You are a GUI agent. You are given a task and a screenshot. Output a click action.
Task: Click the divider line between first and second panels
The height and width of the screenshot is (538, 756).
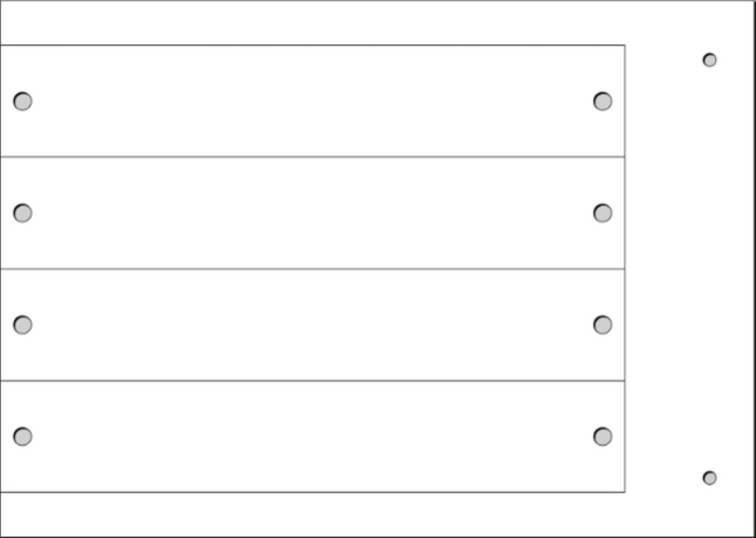point(312,157)
